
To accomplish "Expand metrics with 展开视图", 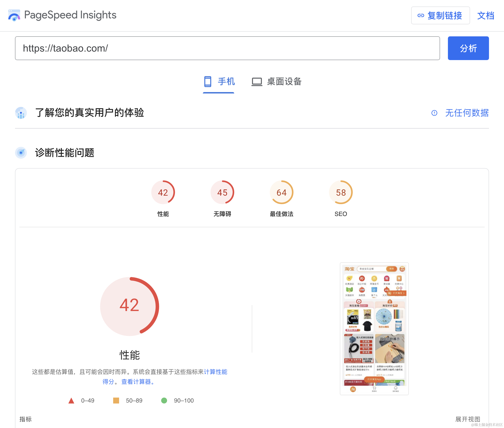I will pos(467,419).
